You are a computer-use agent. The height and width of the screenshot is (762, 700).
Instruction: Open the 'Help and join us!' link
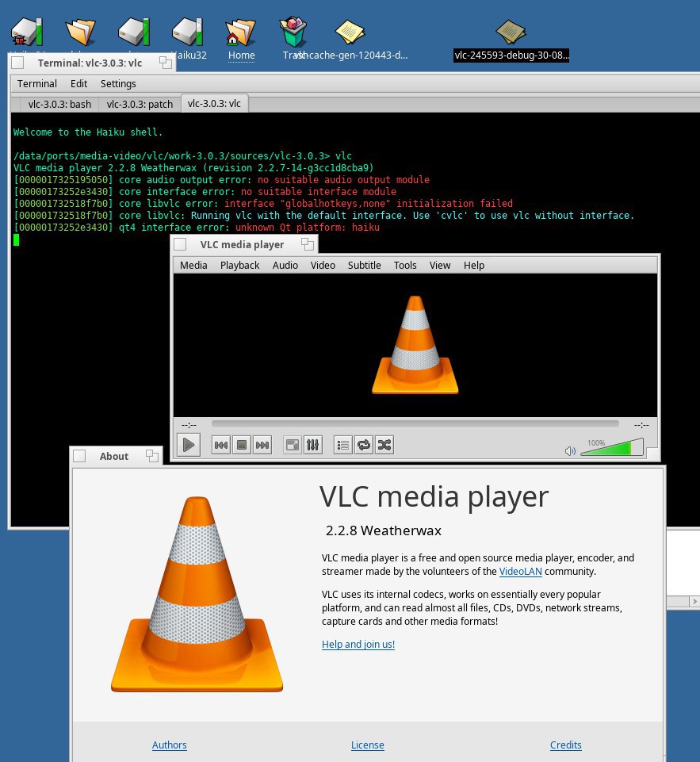[x=358, y=645]
